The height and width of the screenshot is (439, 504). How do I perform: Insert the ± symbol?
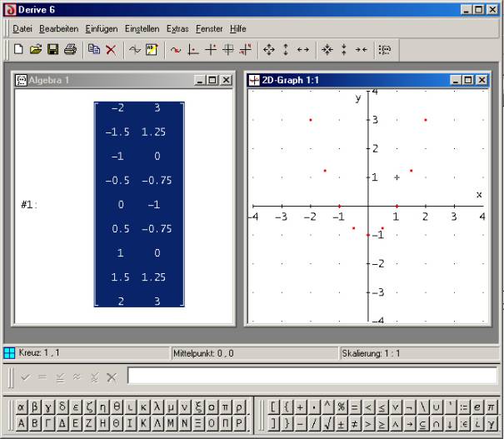coord(341,423)
